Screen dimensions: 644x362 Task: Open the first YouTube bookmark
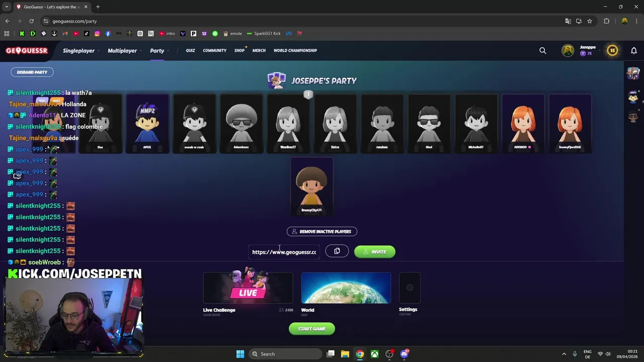pos(75,34)
